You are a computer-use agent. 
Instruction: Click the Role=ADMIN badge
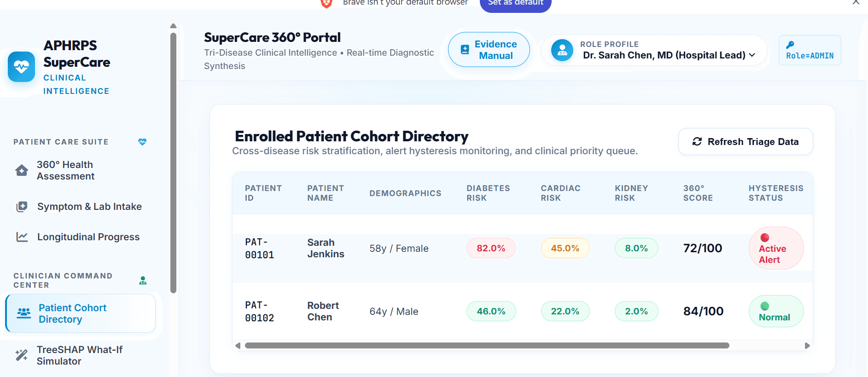(810, 50)
